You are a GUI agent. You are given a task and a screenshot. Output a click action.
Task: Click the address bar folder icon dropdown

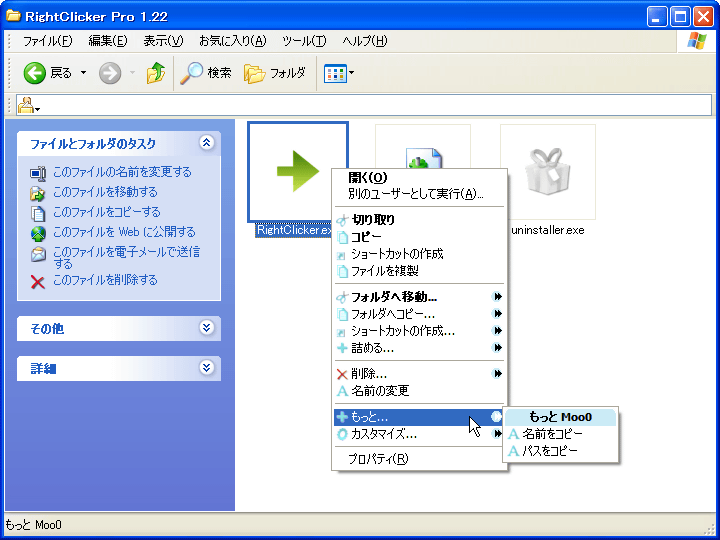[x=28, y=106]
